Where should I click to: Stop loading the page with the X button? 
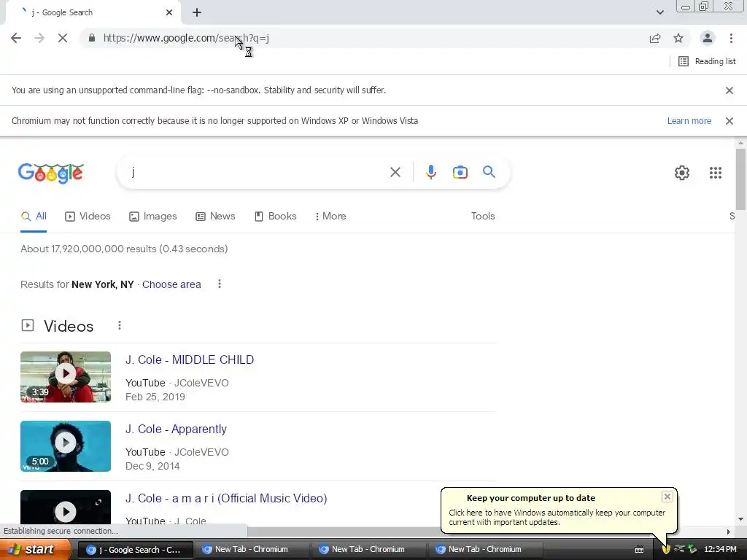[63, 38]
